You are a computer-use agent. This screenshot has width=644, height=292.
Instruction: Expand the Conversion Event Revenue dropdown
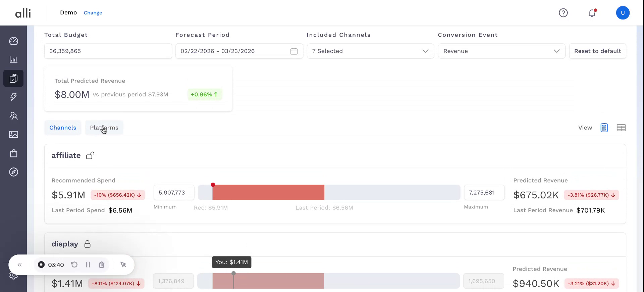pyautogui.click(x=501, y=51)
